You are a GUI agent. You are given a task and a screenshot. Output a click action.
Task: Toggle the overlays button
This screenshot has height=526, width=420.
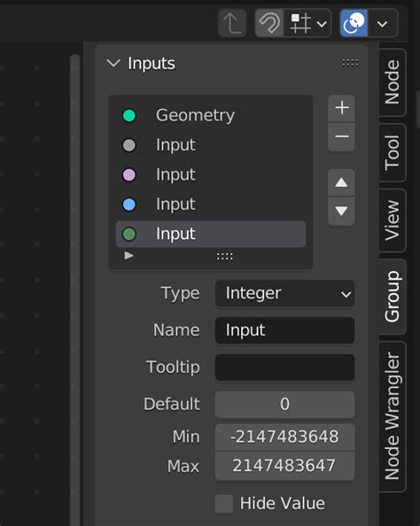click(x=354, y=23)
